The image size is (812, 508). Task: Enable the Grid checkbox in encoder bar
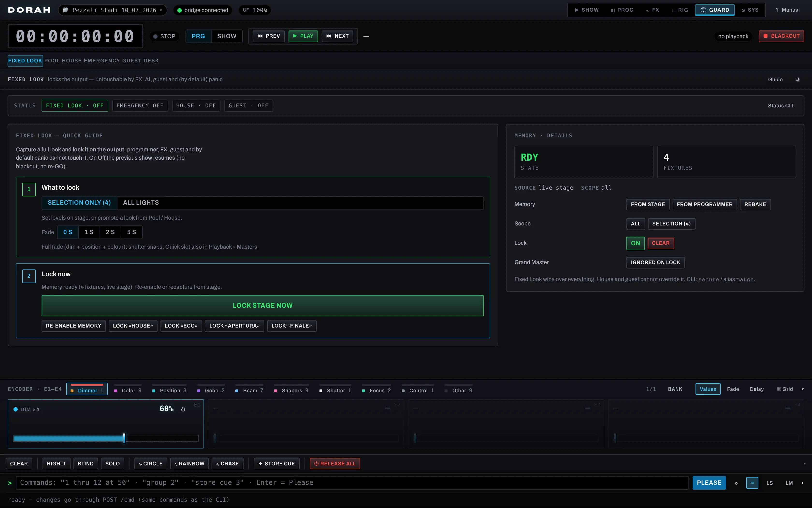tap(785, 389)
